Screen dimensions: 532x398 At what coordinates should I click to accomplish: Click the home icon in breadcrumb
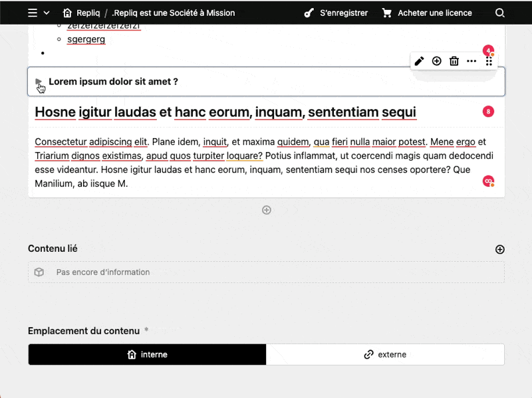67,13
